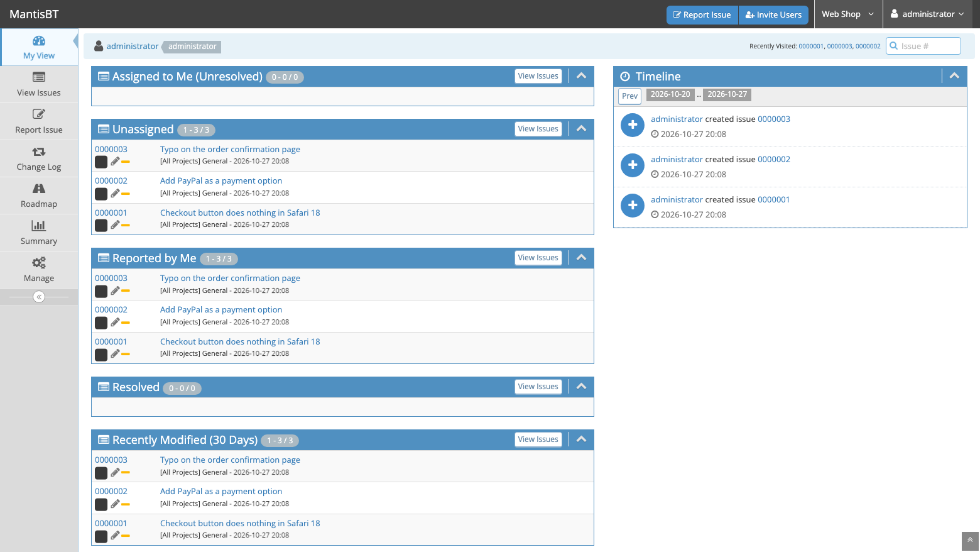Image resolution: width=980 pixels, height=552 pixels.
Task: Click Invite Users button
Action: click(x=773, y=15)
